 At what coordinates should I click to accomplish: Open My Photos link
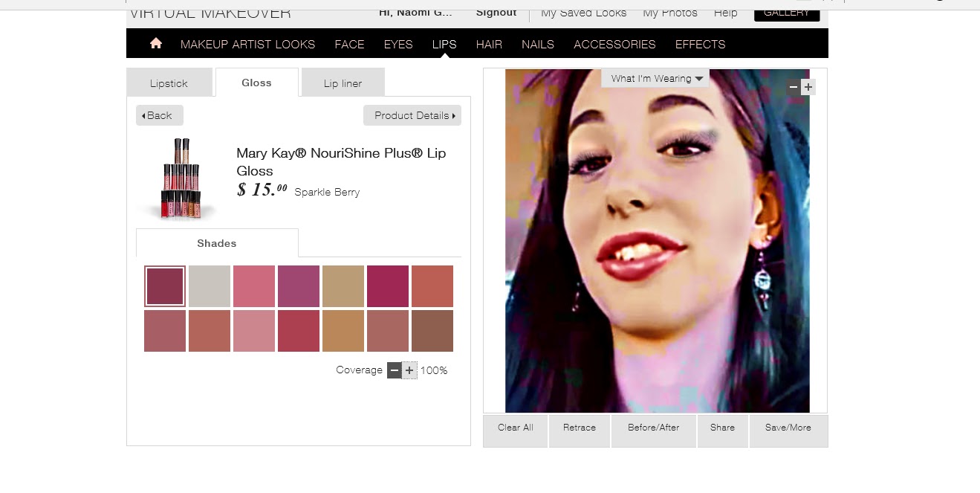(x=670, y=13)
